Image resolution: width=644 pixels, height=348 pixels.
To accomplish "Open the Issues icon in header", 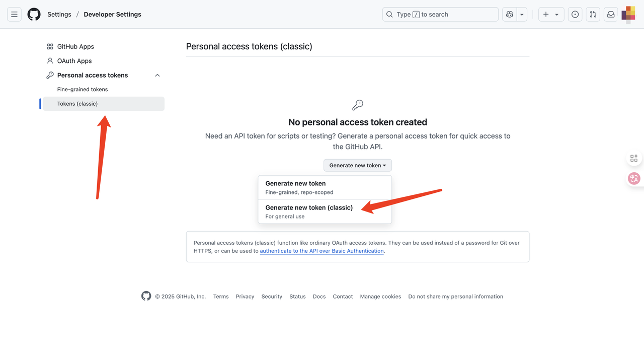I will point(575,15).
